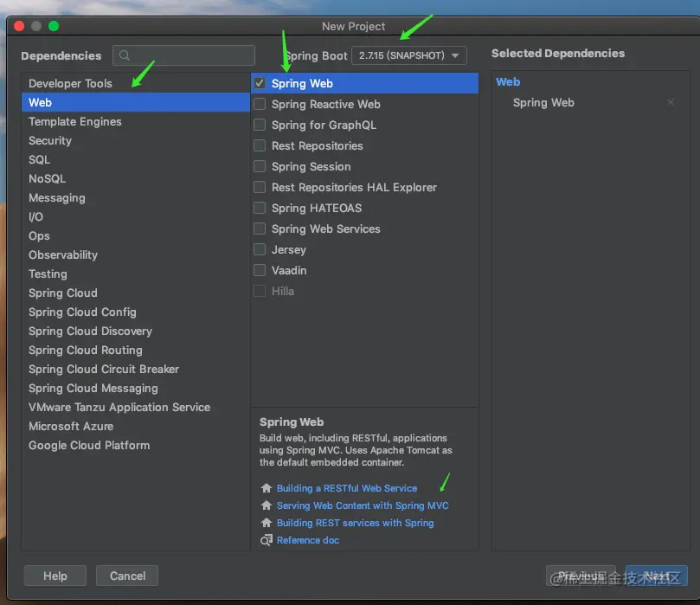This screenshot has width=700, height=605.
Task: Select the Web category
Action: (136, 102)
